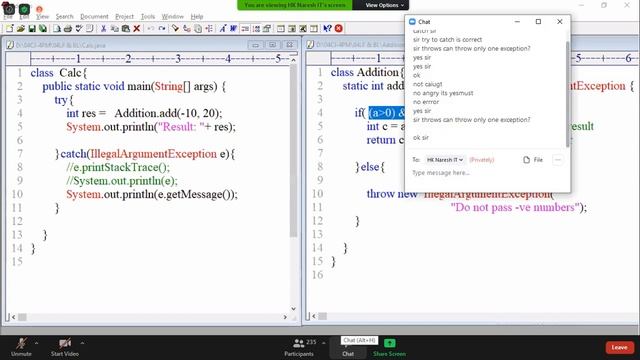Click the chat panel vertical scrollbar
The height and width of the screenshot is (360, 640).
[x=567, y=94]
